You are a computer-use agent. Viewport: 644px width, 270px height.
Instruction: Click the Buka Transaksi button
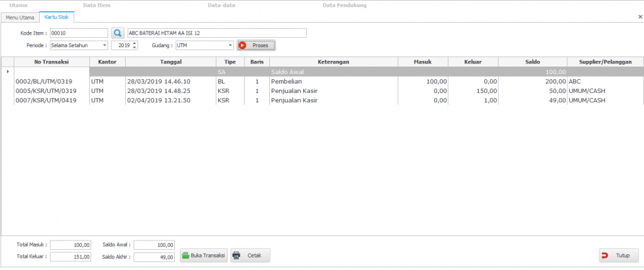pyautogui.click(x=204, y=256)
